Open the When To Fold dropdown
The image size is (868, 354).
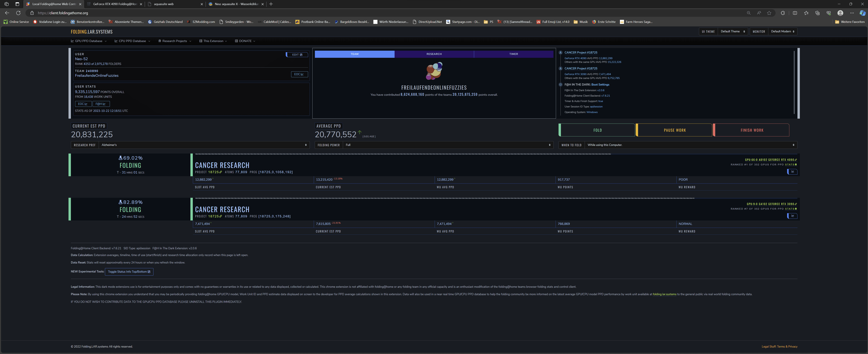pyautogui.click(x=691, y=145)
